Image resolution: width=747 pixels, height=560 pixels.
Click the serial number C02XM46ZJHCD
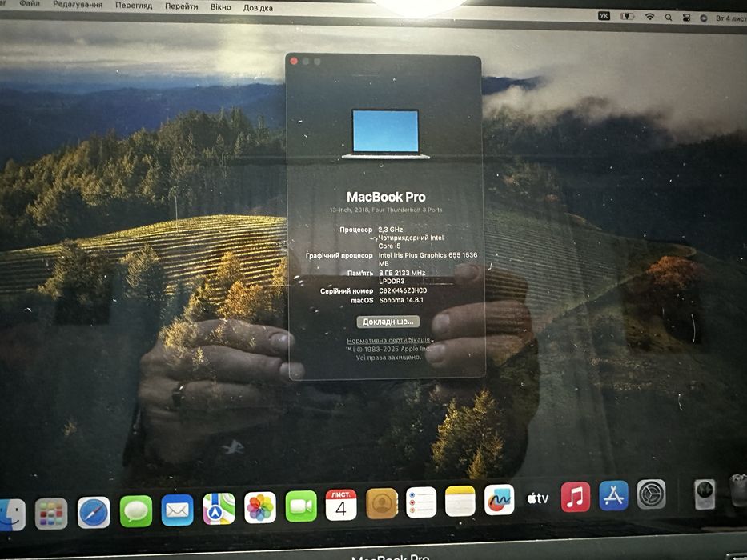click(403, 290)
